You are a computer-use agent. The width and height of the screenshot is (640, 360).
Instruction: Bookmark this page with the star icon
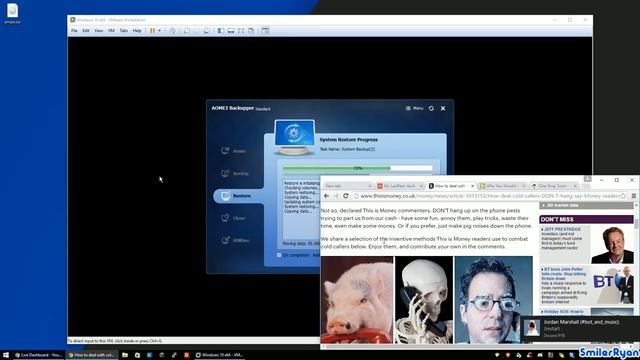[623, 196]
